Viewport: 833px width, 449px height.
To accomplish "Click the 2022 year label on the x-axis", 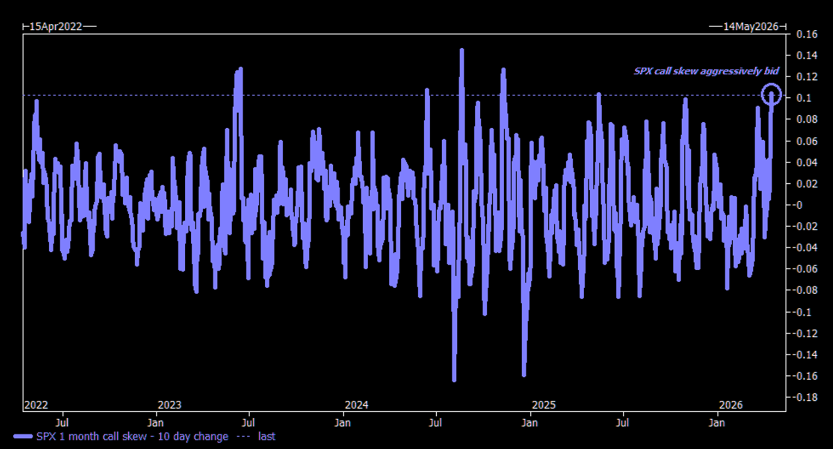I will pyautogui.click(x=36, y=405).
